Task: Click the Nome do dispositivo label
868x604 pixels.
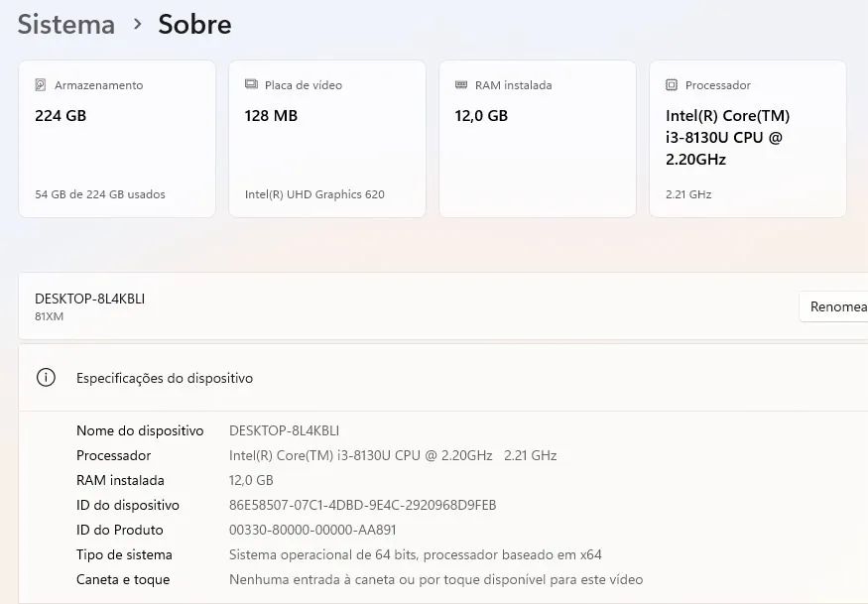Action: click(140, 430)
